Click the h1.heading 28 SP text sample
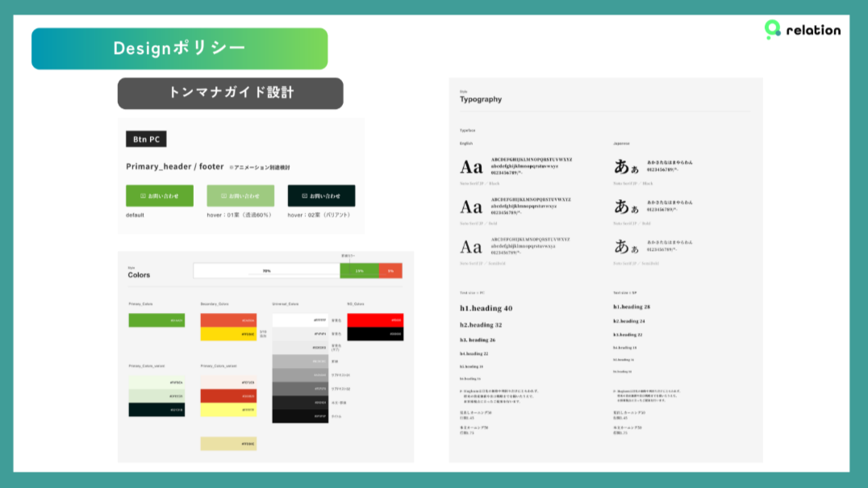Viewport: 868px width, 488px height. 632,307
